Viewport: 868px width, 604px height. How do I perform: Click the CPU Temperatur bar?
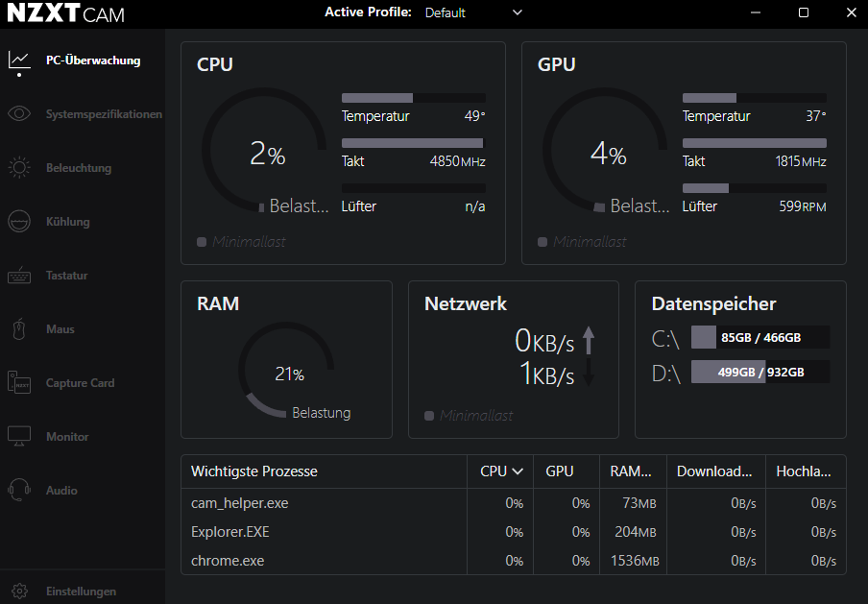tap(414, 98)
